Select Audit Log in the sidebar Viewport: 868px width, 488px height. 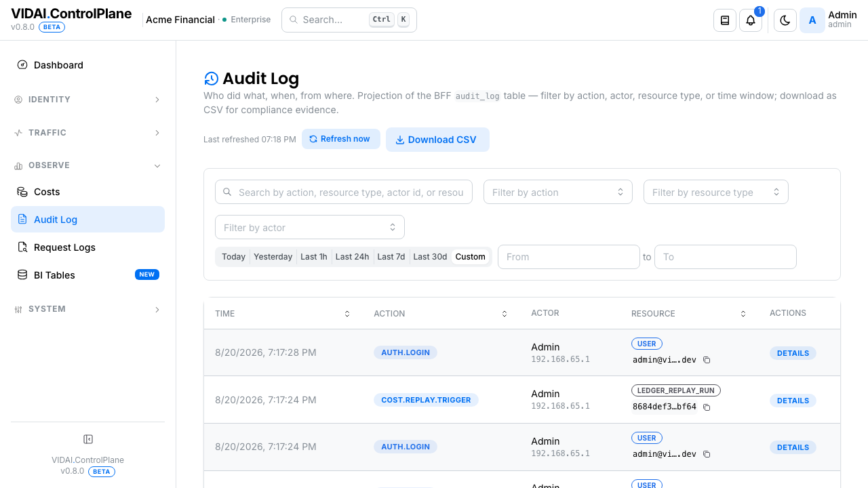[x=87, y=220]
